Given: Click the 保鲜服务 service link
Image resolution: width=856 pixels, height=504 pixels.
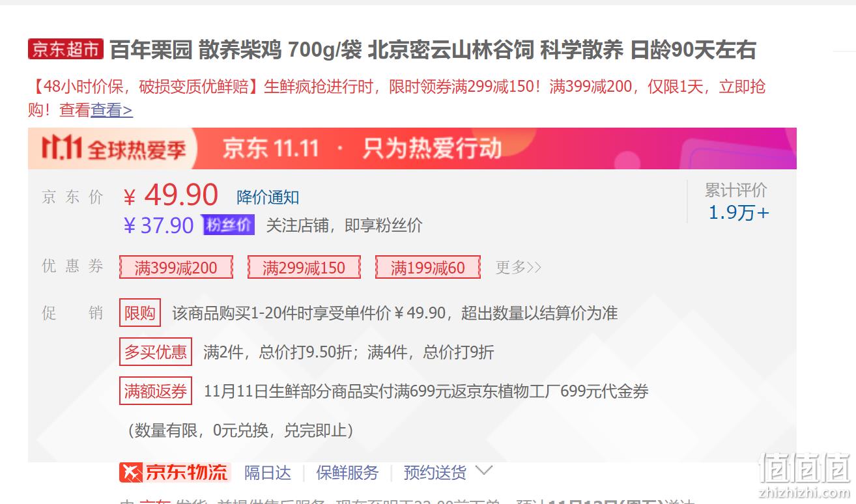Looking at the screenshot, I should [x=347, y=473].
